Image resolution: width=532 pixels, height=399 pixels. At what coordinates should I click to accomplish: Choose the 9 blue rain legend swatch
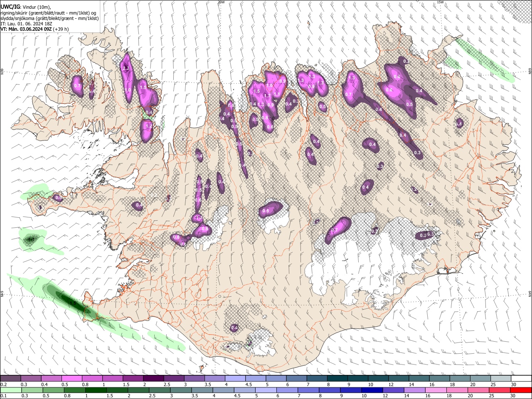(350, 390)
